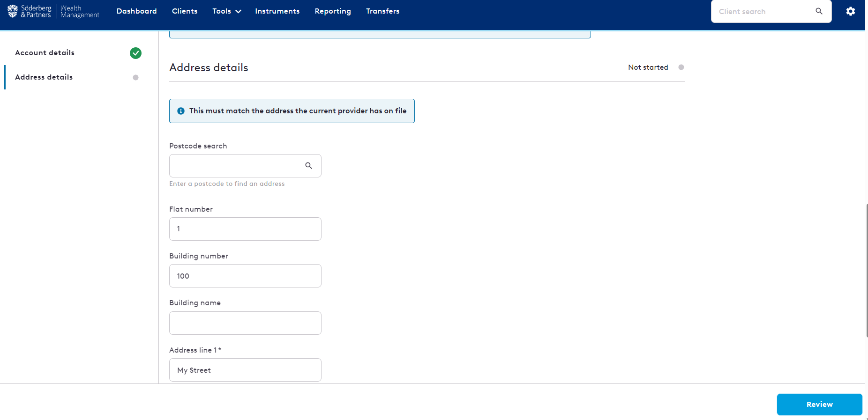Select Account details in sidebar
This screenshot has width=868, height=420.
point(45,53)
